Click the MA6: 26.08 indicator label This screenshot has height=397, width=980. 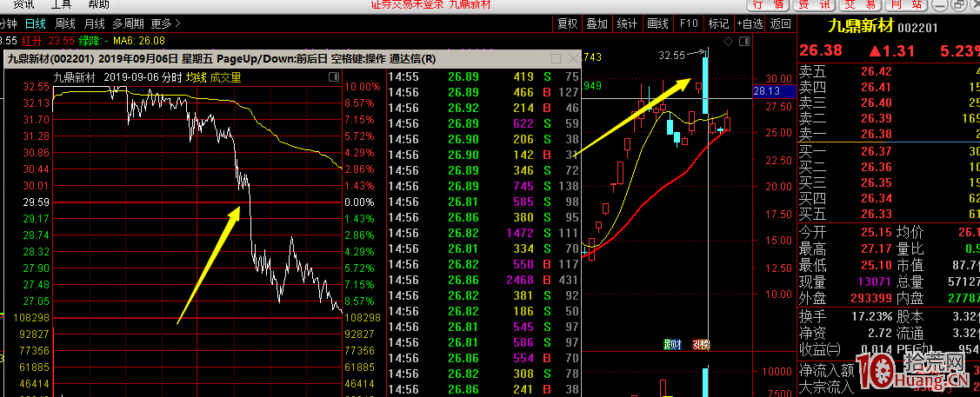(138, 41)
